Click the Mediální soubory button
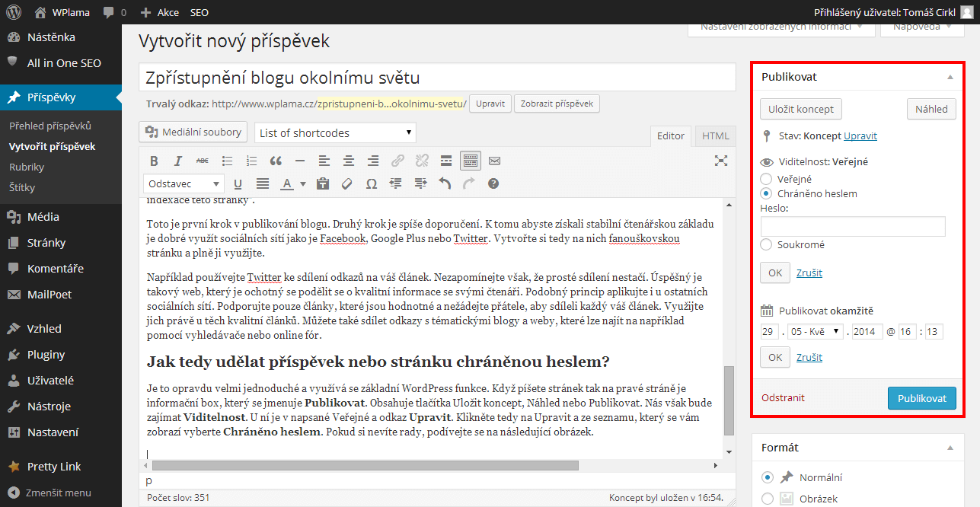Screen dimensions: 980x507 click(194, 132)
